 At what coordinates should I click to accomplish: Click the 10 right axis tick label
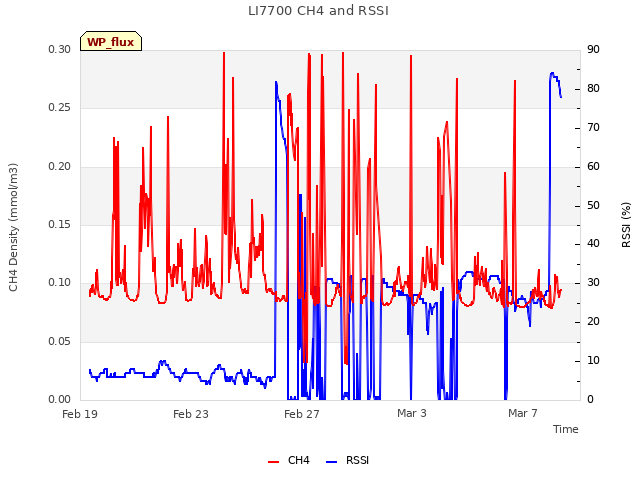(x=593, y=360)
